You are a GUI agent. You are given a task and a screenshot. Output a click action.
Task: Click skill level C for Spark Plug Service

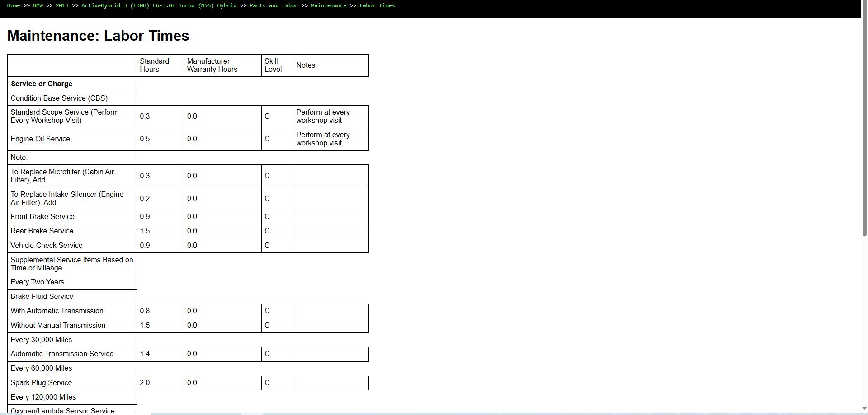click(x=277, y=383)
